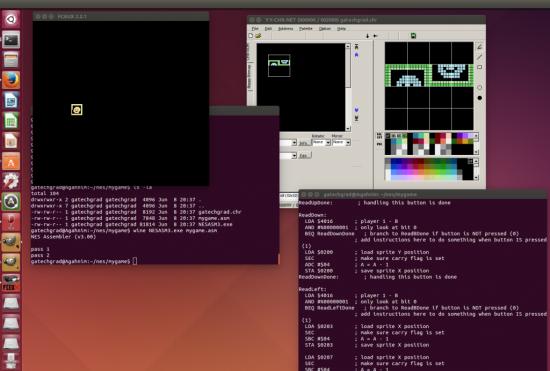Open the Edit menu in YY-CHR
This screenshot has width=550, height=371.
pyautogui.click(x=268, y=28)
